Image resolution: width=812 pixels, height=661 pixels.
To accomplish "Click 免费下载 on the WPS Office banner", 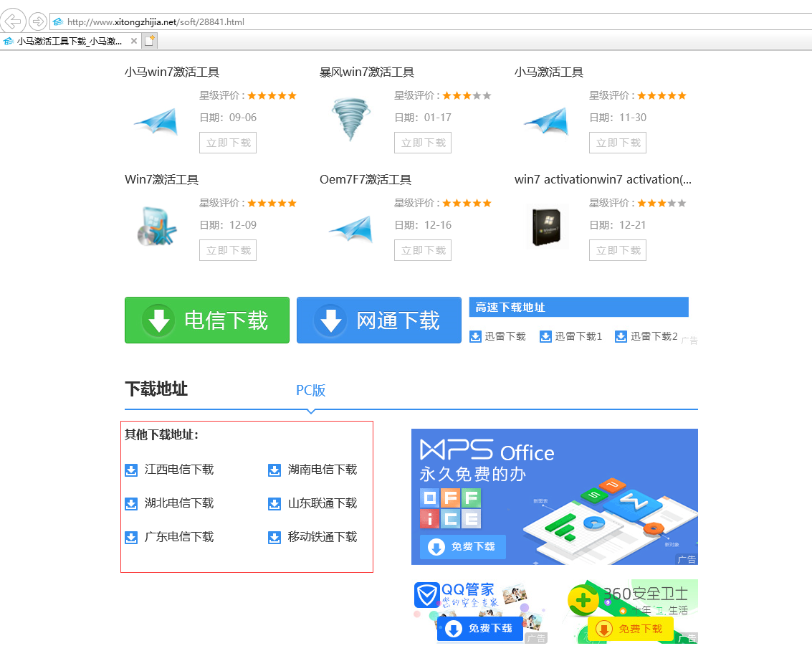I will pyautogui.click(x=463, y=547).
